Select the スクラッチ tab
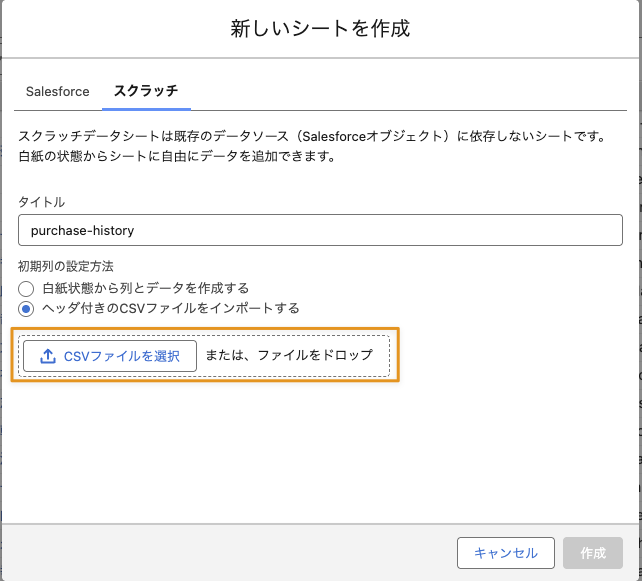The image size is (642, 581). (146, 90)
